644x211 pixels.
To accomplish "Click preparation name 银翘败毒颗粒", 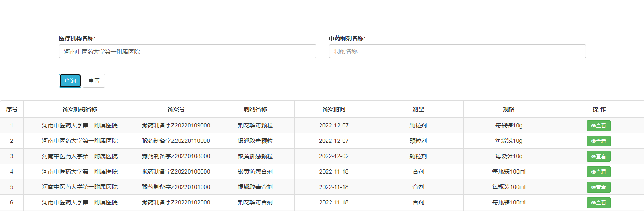I will tap(255, 141).
